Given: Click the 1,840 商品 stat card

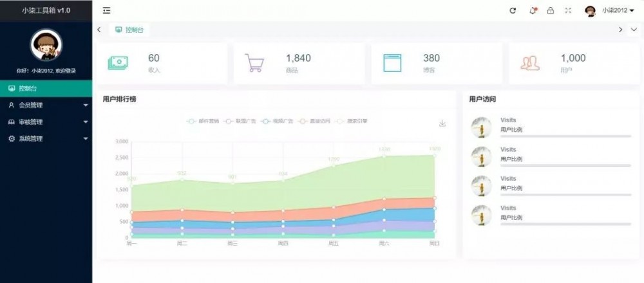Looking at the screenshot, I should coord(299,64).
